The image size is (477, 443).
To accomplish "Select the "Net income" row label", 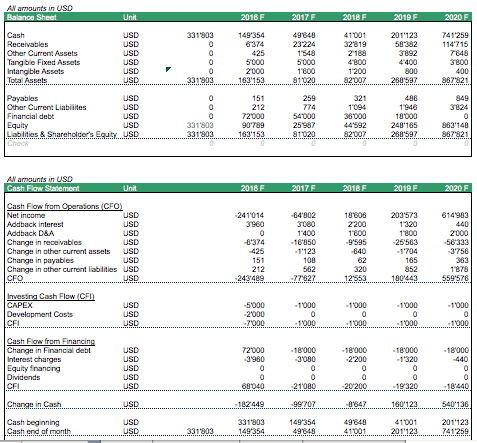I will (x=26, y=215).
